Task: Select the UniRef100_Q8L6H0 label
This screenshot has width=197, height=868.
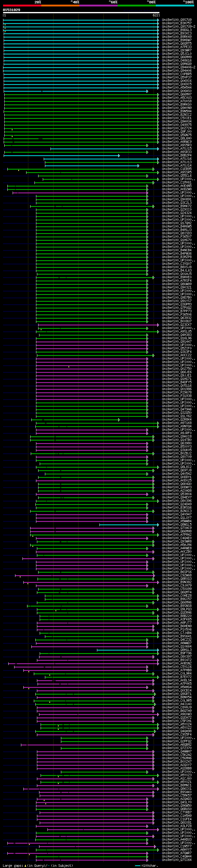Action: coord(177,139)
